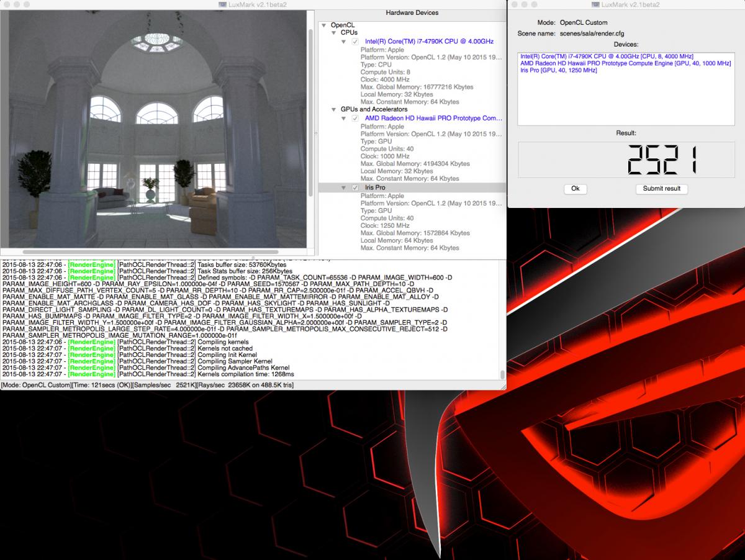Select Intel Core i7-4790K entry in Devices list
This screenshot has width=745, height=560.
coord(607,56)
